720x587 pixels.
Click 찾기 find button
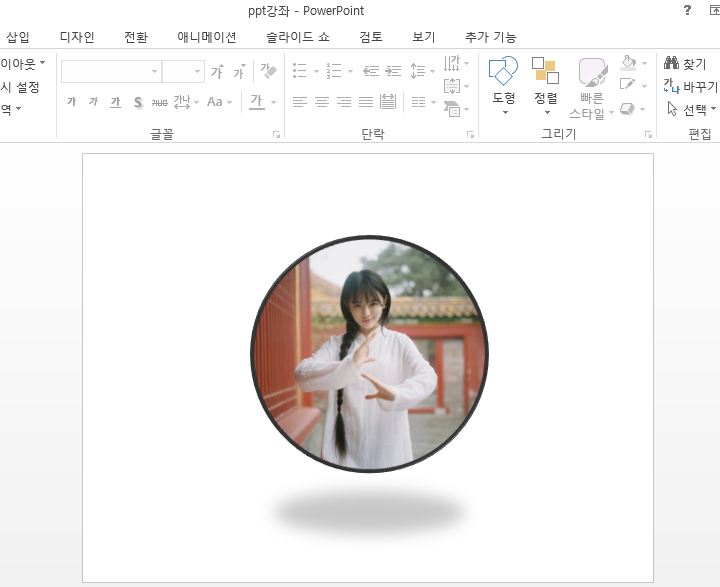point(685,63)
